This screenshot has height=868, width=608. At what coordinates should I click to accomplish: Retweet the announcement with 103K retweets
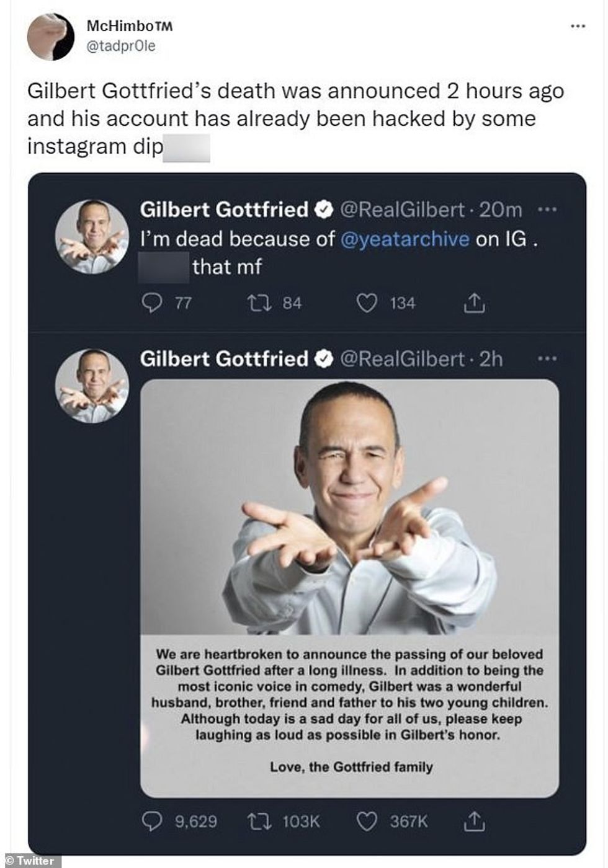(x=256, y=821)
